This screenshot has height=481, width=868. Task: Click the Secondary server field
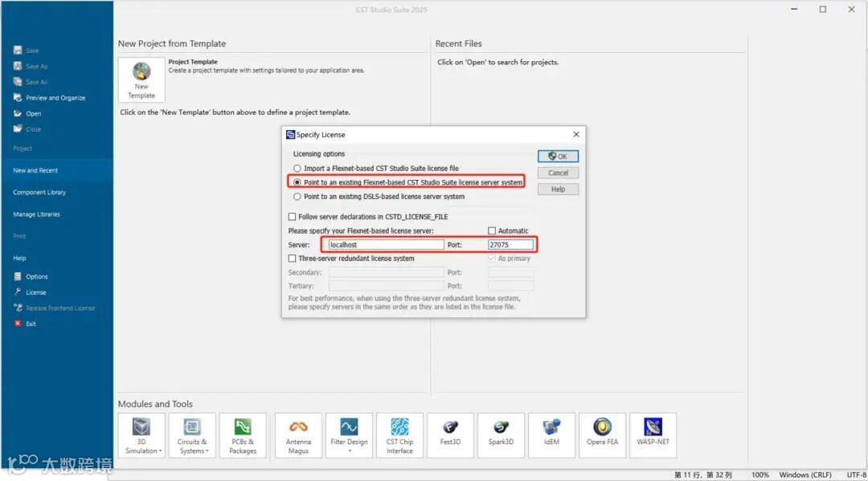387,272
